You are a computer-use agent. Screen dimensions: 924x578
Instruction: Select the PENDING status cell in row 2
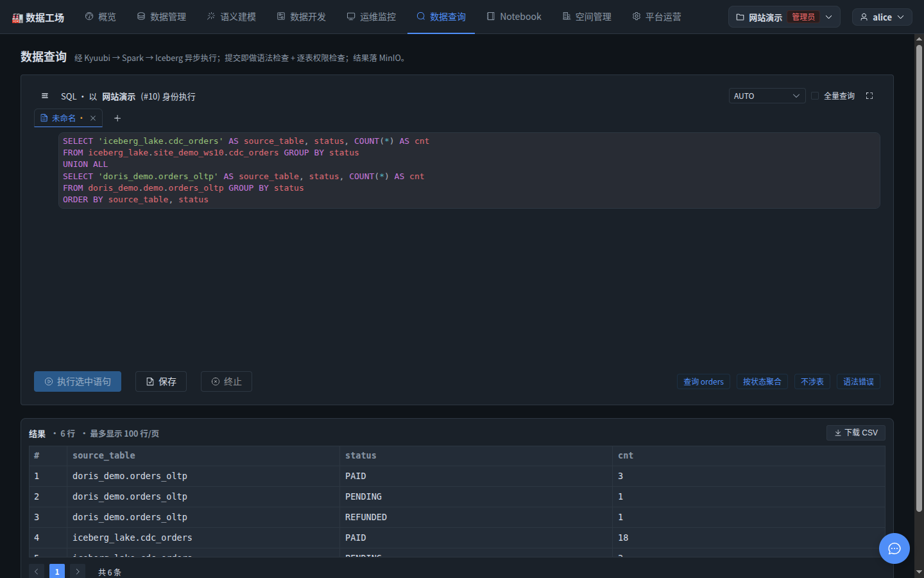(x=476, y=496)
